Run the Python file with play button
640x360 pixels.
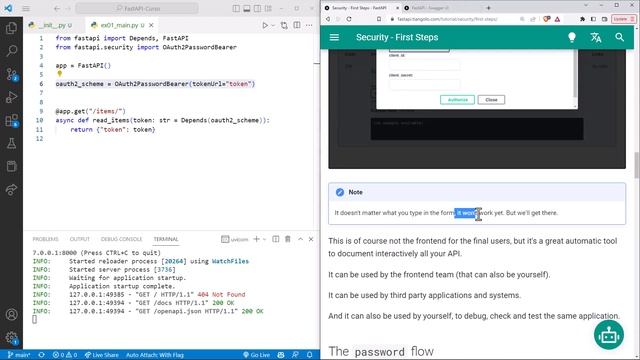265,25
